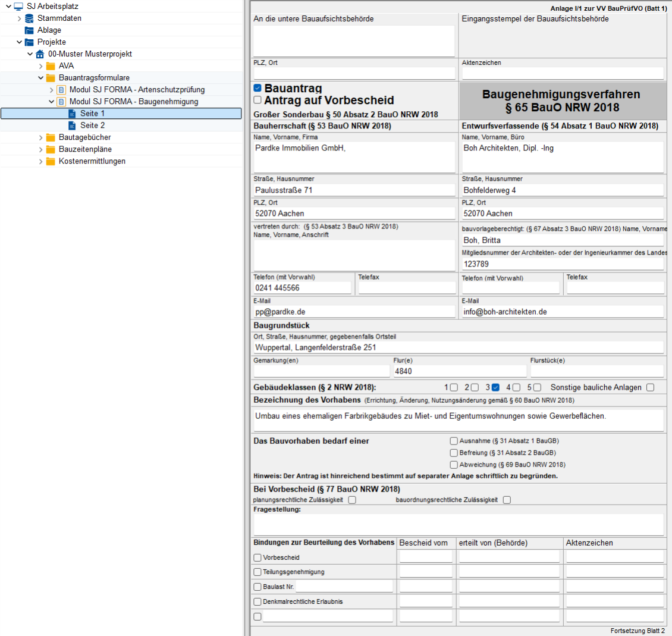Expand the AVA folder node
This screenshot has height=636, width=672.
click(x=41, y=66)
